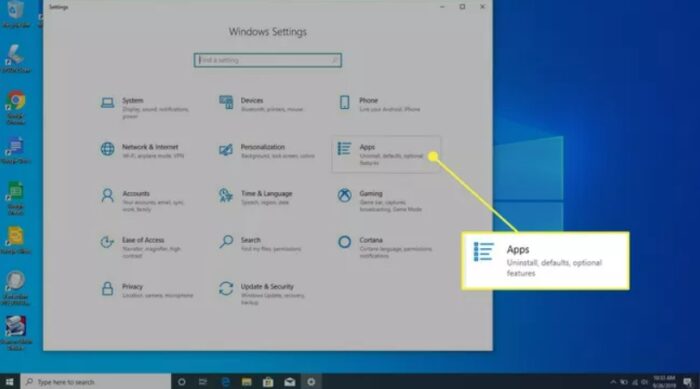Select the Google Chrome desktop shortcut

16,107
